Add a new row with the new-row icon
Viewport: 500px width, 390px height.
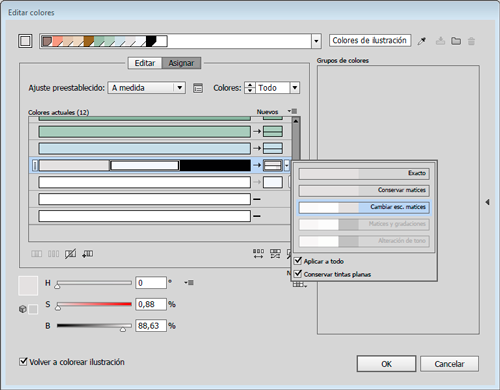click(88, 254)
